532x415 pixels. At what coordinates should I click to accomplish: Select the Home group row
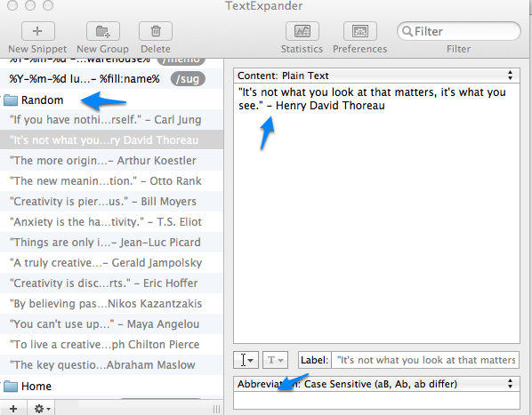coord(111,387)
